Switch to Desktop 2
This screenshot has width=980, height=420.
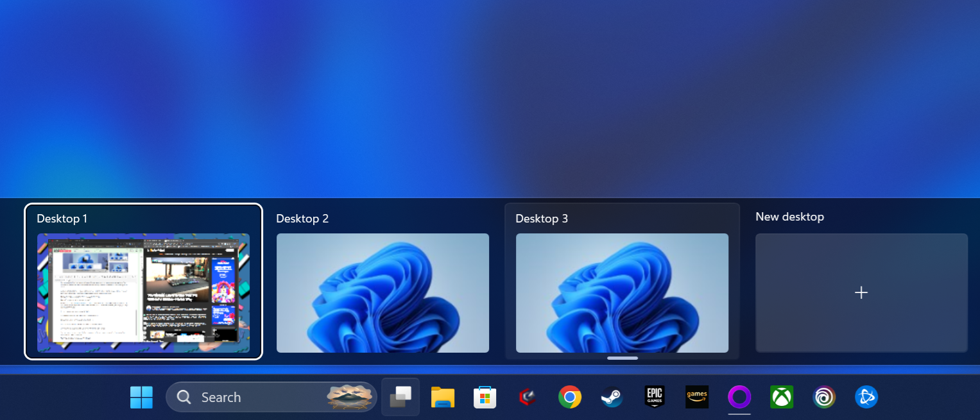tap(383, 292)
